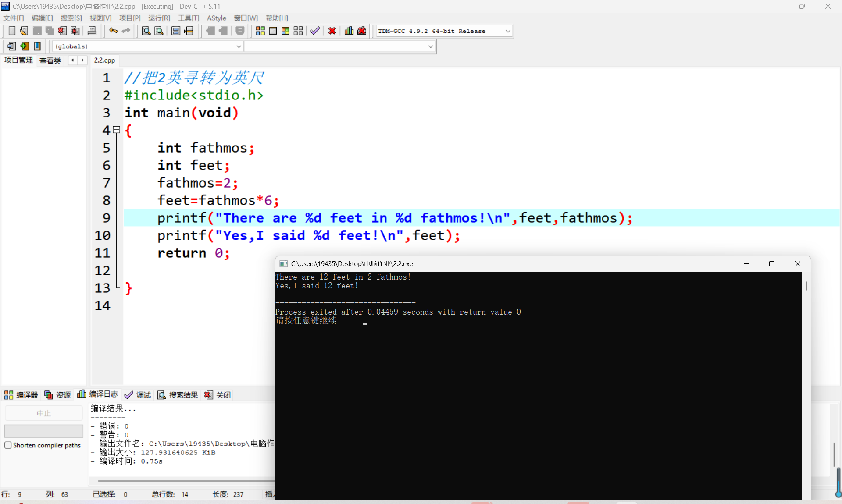The height and width of the screenshot is (504, 842).
Task: Click the New file toolbar icon
Action: pyautogui.click(x=12, y=31)
